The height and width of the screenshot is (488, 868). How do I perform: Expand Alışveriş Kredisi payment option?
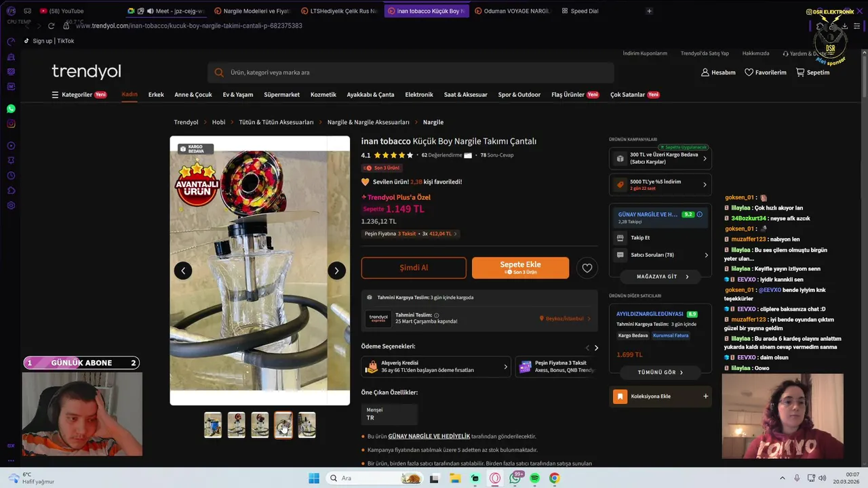tap(436, 367)
